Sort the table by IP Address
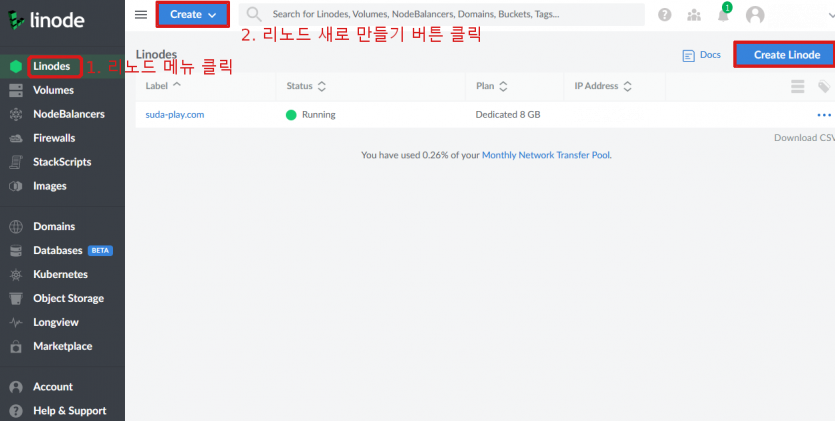Screen dimensions: 835x421 (x=603, y=86)
